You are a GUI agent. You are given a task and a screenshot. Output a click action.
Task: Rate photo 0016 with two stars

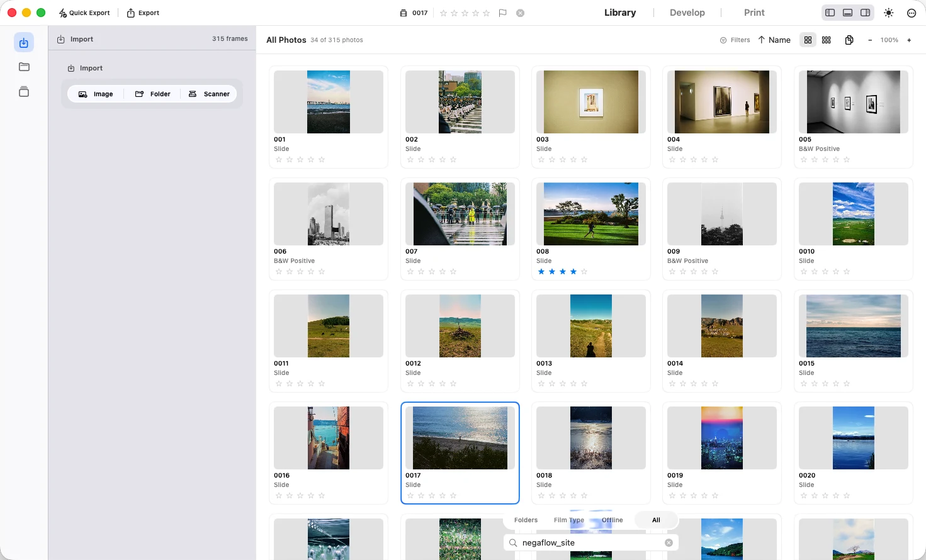290,496
